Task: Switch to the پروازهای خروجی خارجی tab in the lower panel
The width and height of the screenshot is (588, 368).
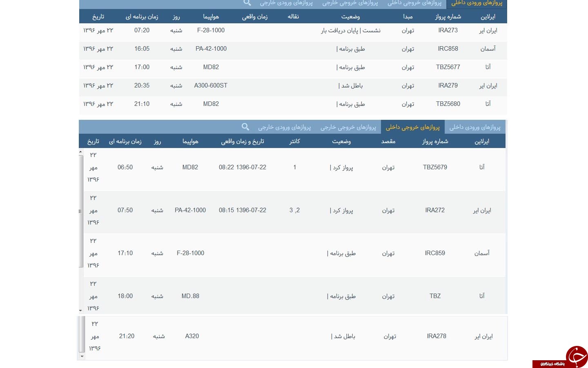Action: [x=348, y=127]
